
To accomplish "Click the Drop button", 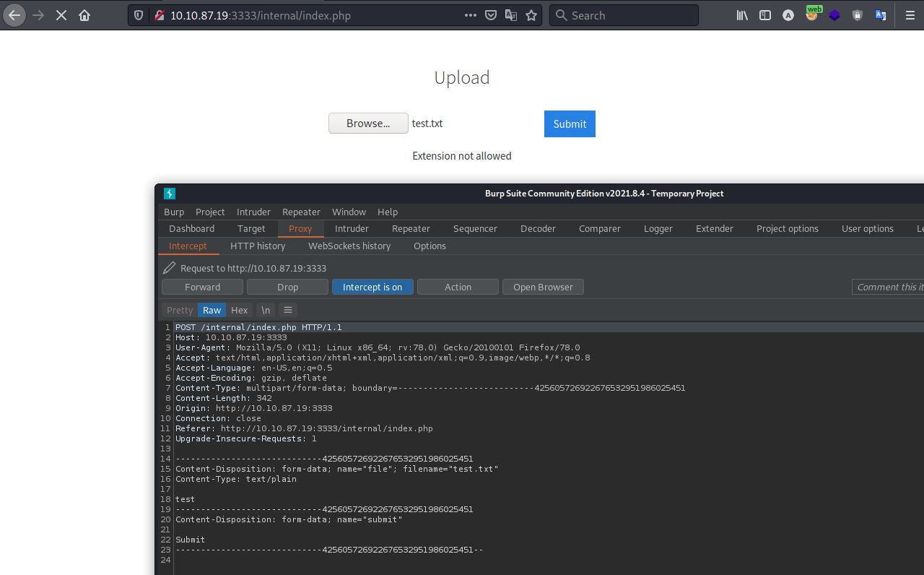I will pyautogui.click(x=287, y=287).
